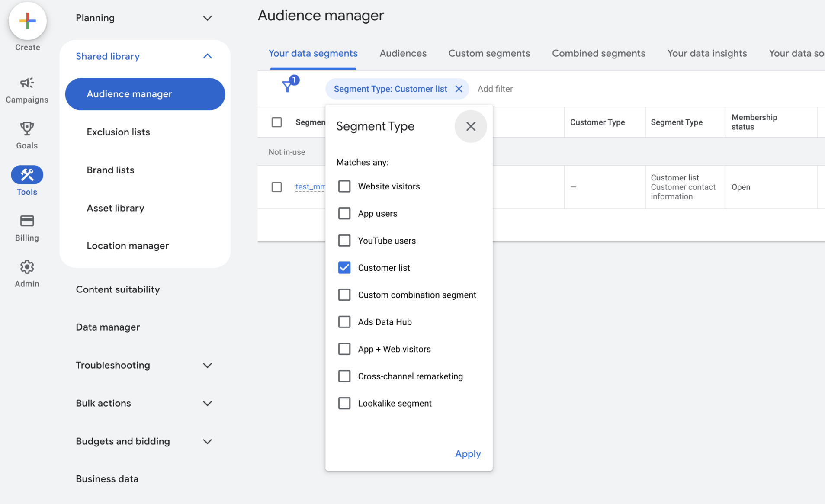The image size is (825, 504).
Task: Open Campaigns via the megaphone icon
Action: [x=27, y=83]
